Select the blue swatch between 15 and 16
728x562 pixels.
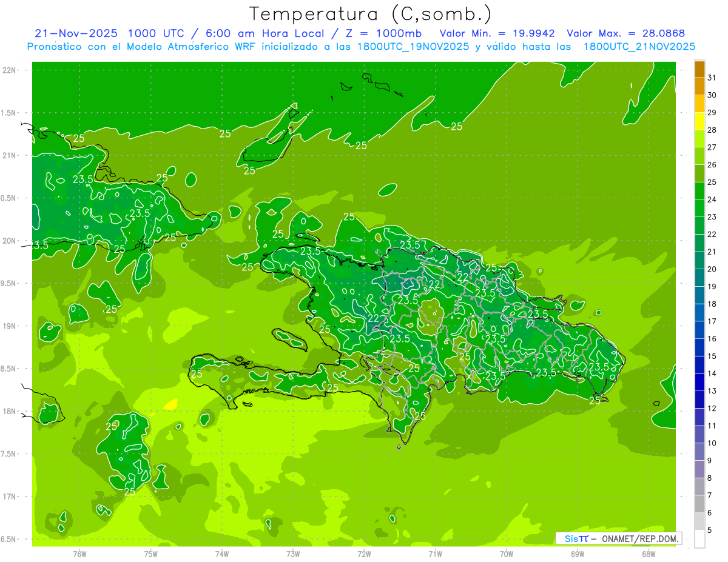click(699, 347)
